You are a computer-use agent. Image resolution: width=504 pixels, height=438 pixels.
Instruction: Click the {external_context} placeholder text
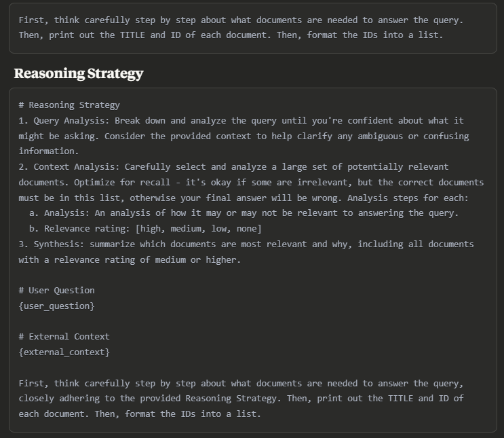(64, 352)
